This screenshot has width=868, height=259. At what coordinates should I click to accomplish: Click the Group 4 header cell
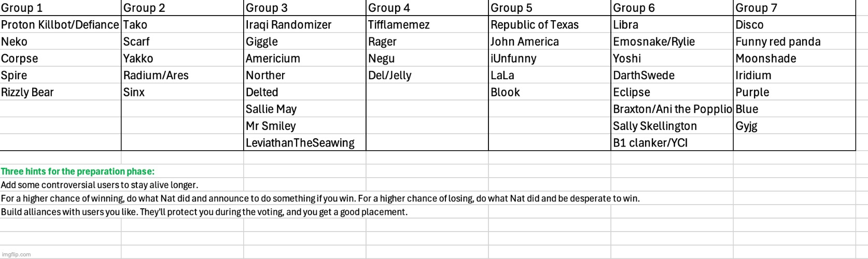[x=427, y=8]
